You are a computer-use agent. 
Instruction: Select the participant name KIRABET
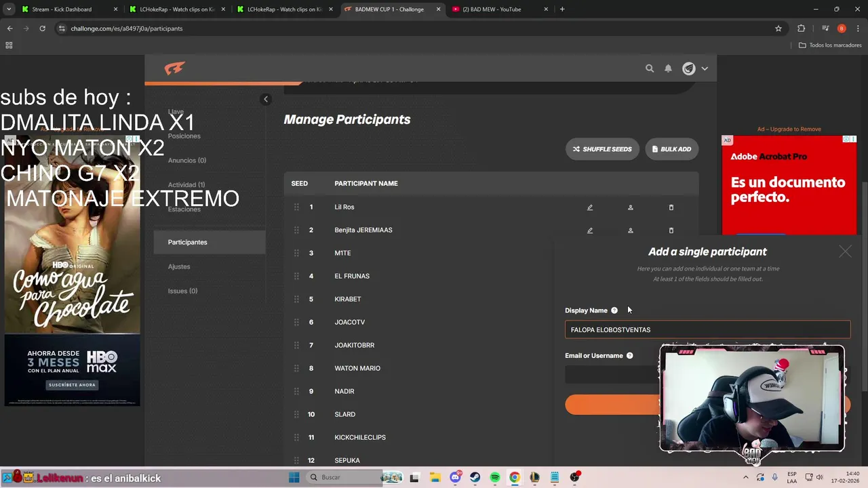tap(347, 299)
